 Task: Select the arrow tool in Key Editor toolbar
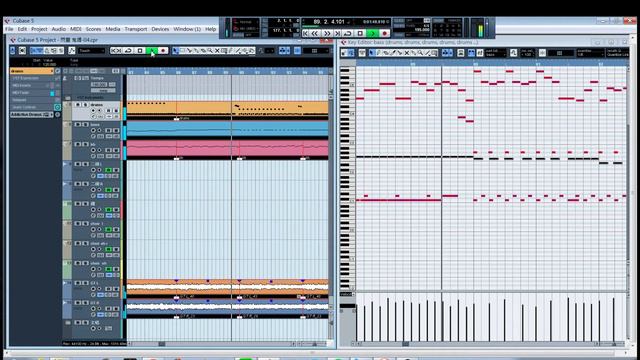[x=371, y=53]
